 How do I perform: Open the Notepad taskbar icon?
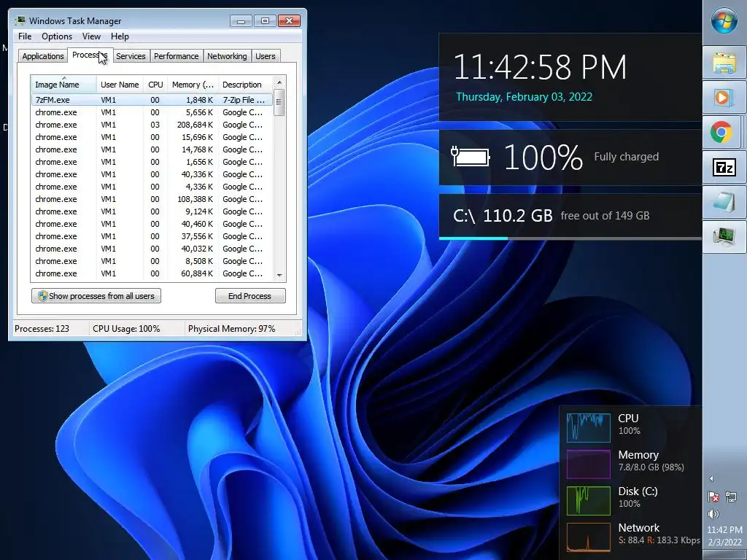(x=724, y=202)
